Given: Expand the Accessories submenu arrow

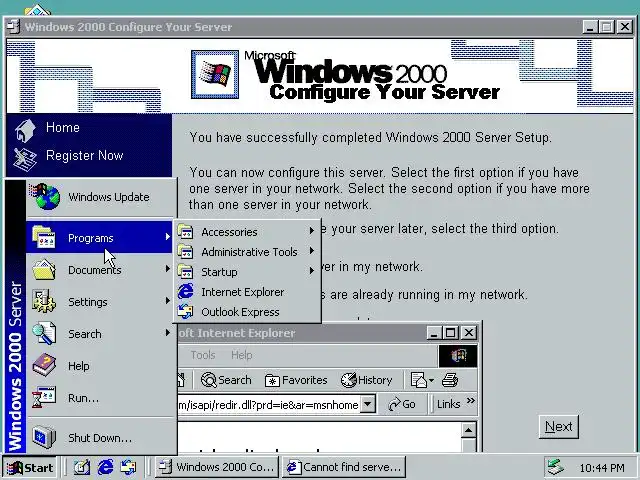Looking at the screenshot, I should 311,231.
